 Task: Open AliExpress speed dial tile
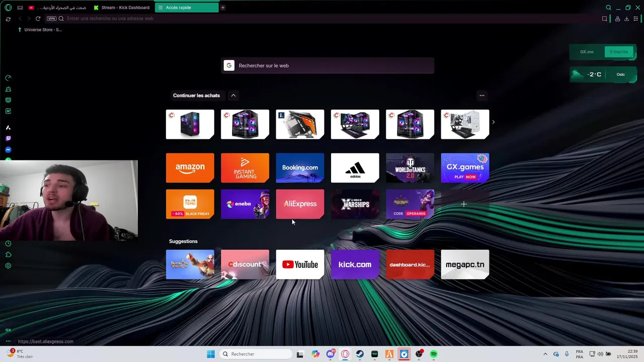pos(300,204)
